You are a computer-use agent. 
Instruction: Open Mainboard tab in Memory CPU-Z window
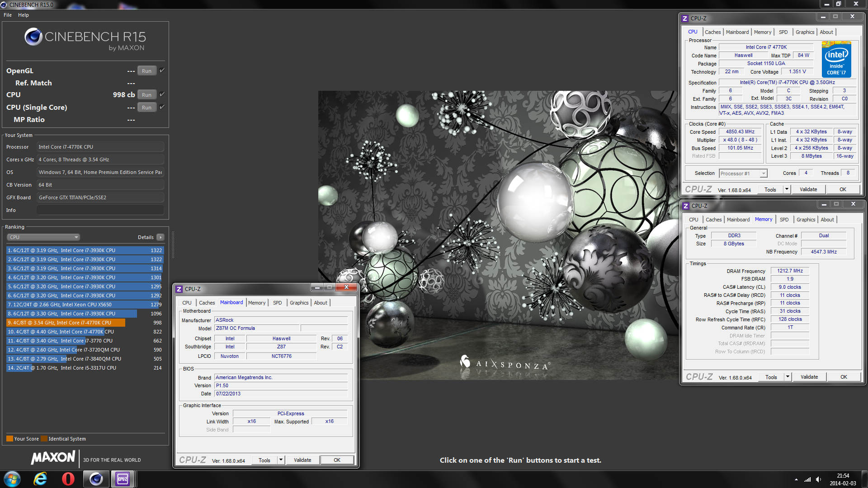coord(738,220)
